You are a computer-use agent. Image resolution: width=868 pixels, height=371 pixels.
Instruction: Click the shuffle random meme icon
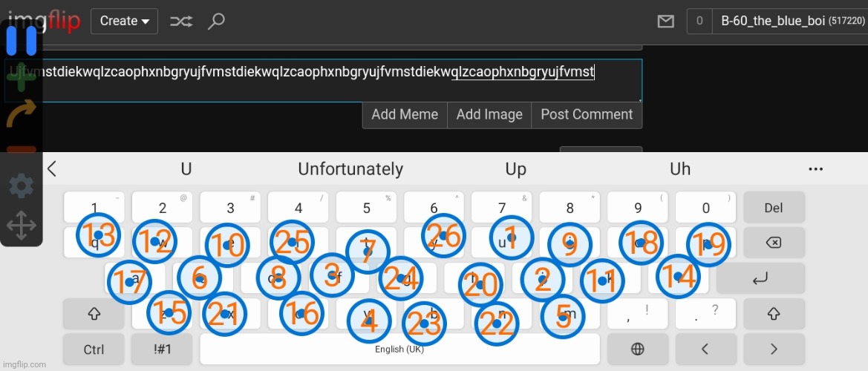click(x=180, y=21)
